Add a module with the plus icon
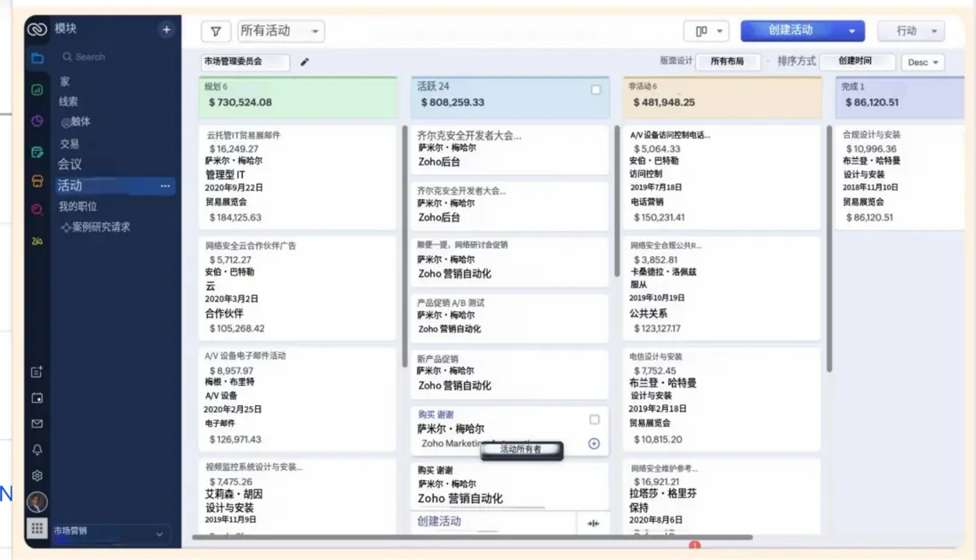This screenshot has width=976, height=560. [166, 29]
